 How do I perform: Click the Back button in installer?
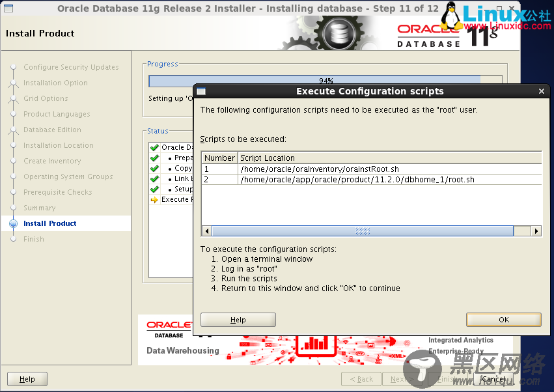coord(361,379)
